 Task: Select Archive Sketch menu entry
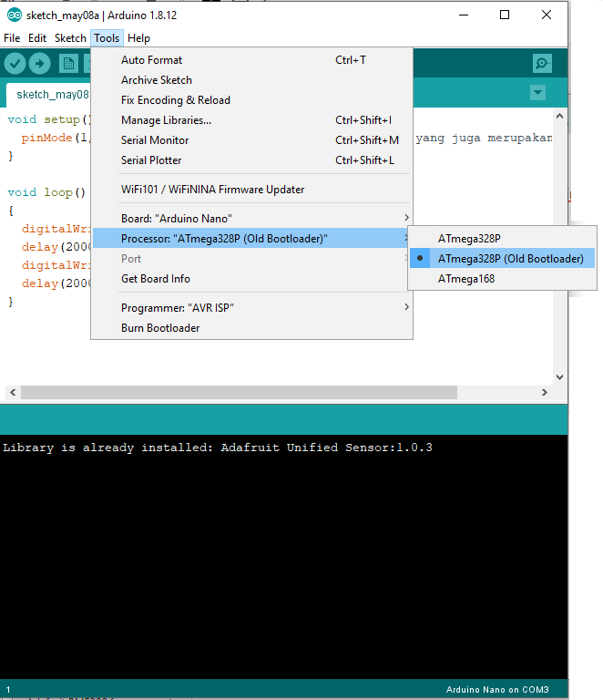[251, 80]
